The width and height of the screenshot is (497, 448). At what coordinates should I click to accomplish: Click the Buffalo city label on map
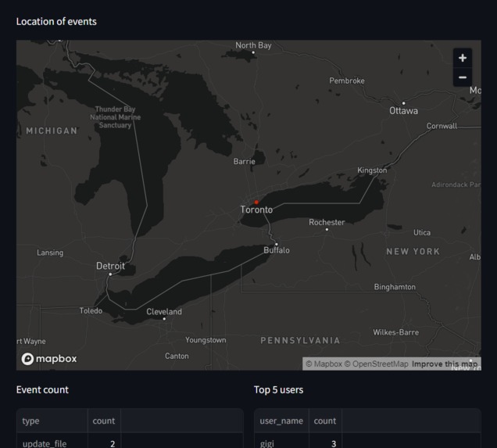pos(277,250)
